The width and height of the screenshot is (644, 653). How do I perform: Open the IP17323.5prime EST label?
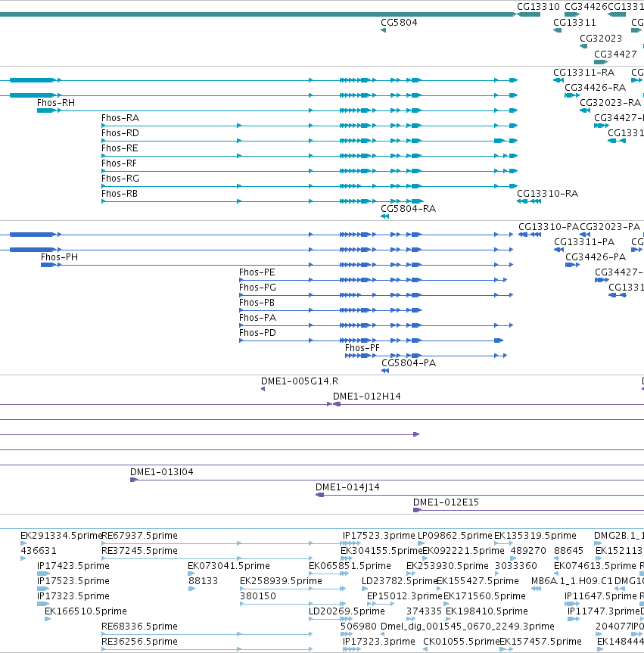pos(73,596)
